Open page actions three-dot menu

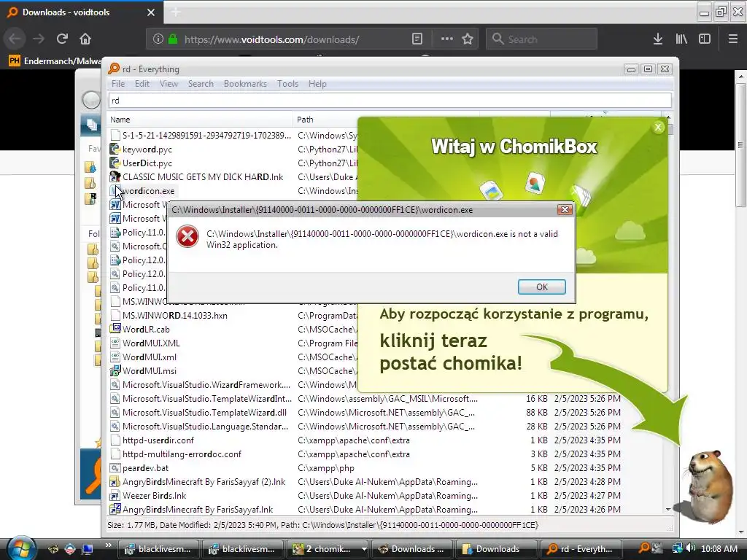point(447,39)
